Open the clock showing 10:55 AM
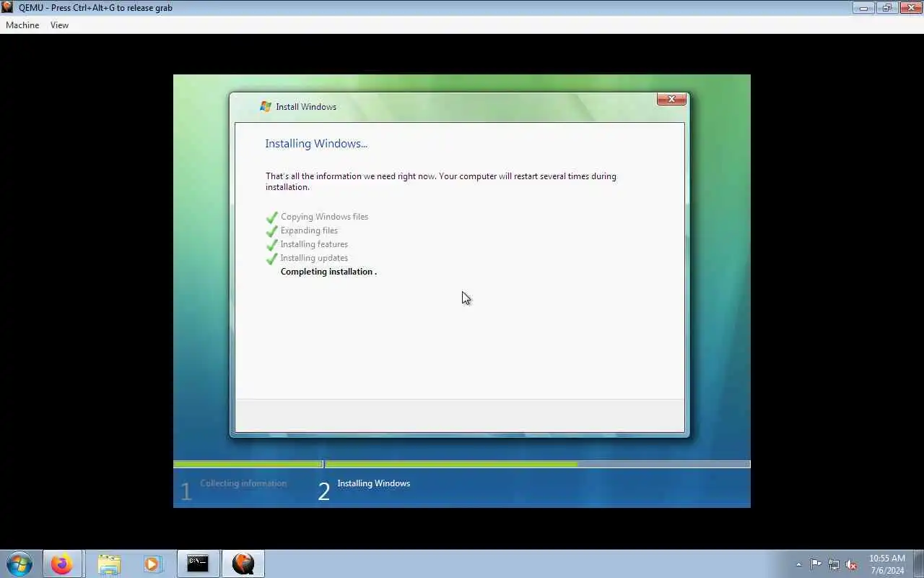This screenshot has height=578, width=924. pos(887,564)
